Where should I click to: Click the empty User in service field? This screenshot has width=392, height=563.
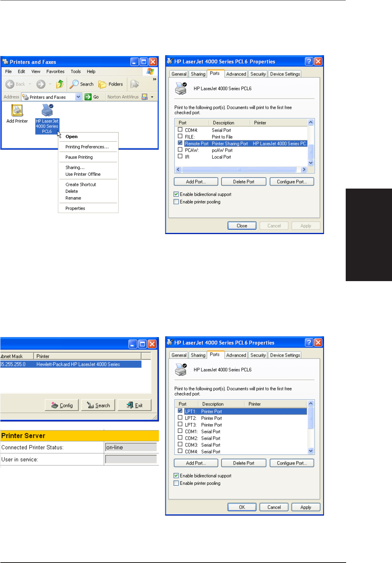(x=131, y=459)
